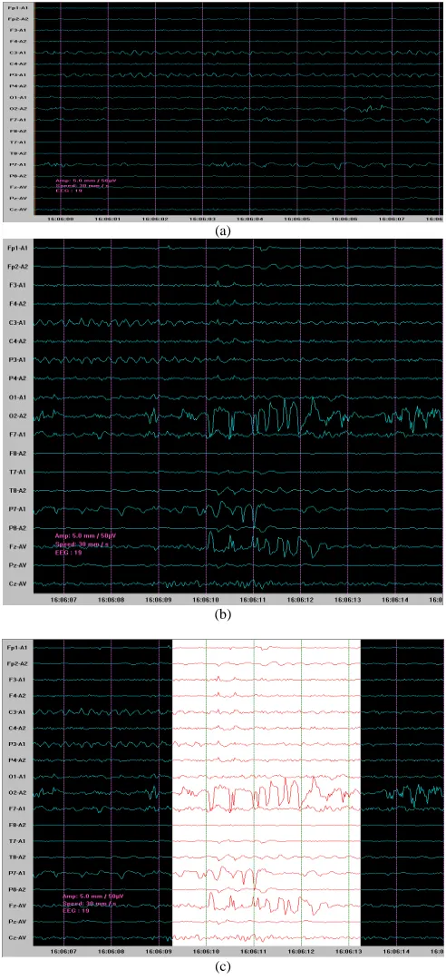
Task: Select the Cz-AV channel label in panel (b)
Action: click(x=17, y=583)
